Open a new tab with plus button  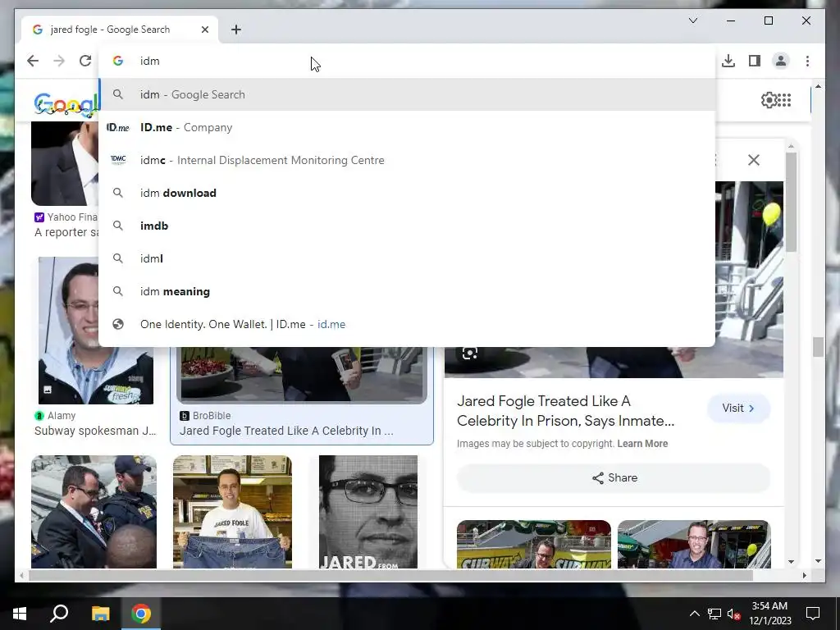coord(236,30)
